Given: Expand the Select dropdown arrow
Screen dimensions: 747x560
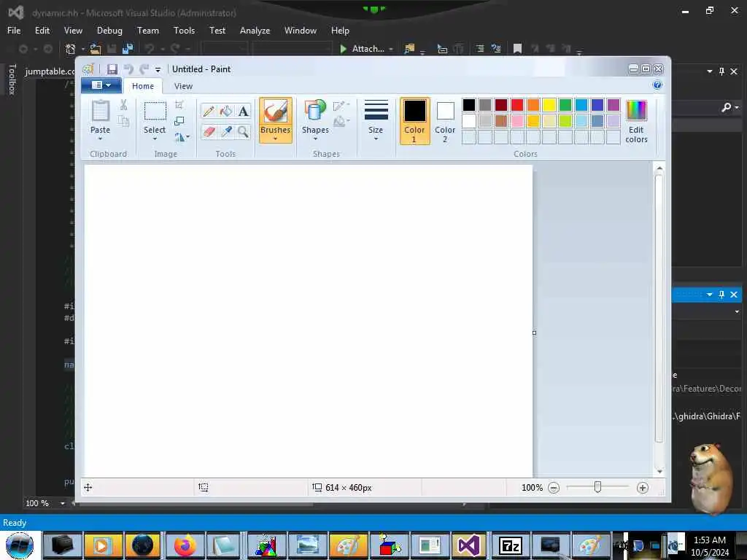Looking at the screenshot, I should click(x=155, y=139).
